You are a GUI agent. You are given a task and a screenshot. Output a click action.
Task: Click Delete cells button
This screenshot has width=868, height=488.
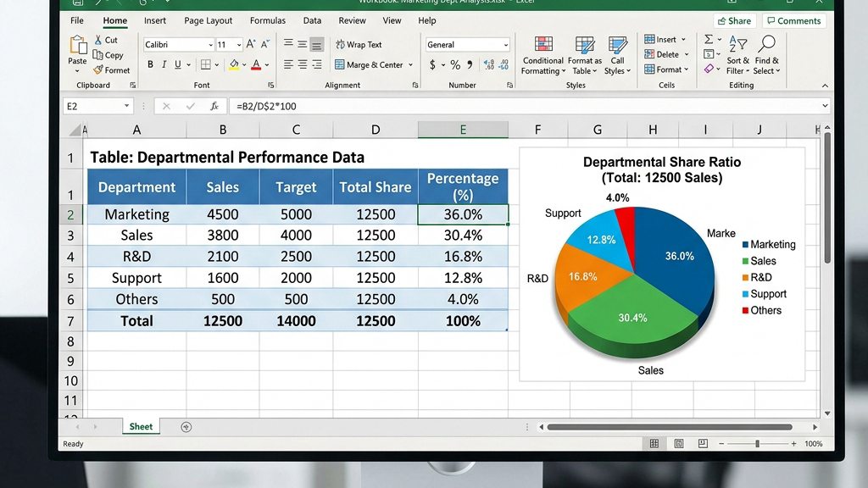click(661, 54)
